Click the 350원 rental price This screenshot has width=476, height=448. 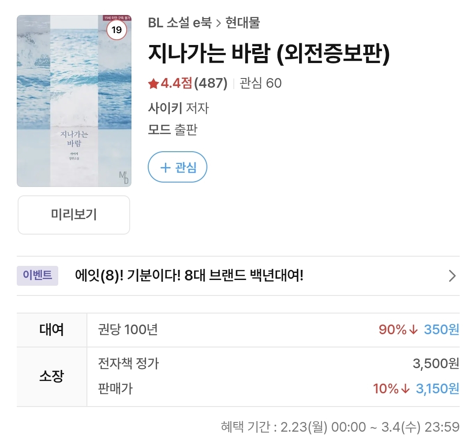442,330
